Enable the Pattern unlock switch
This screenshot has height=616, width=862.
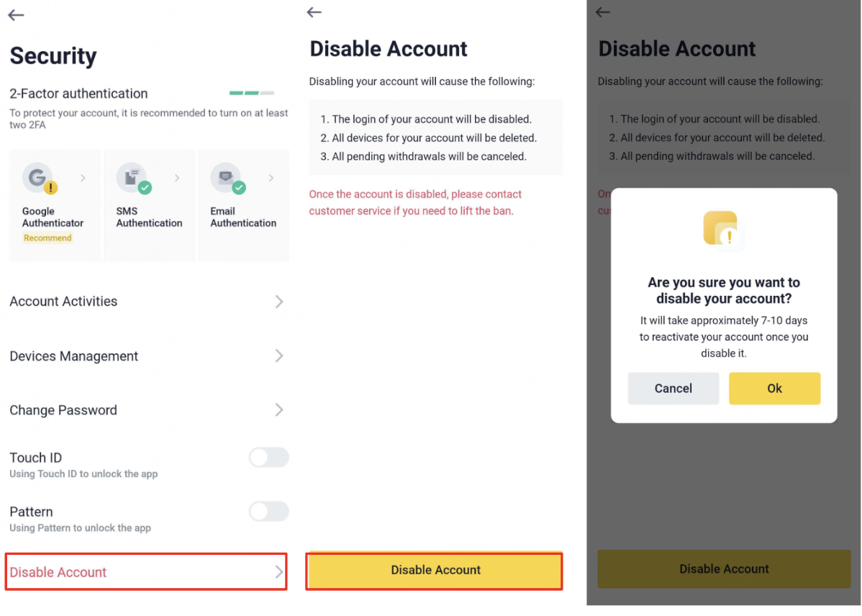pyautogui.click(x=268, y=512)
